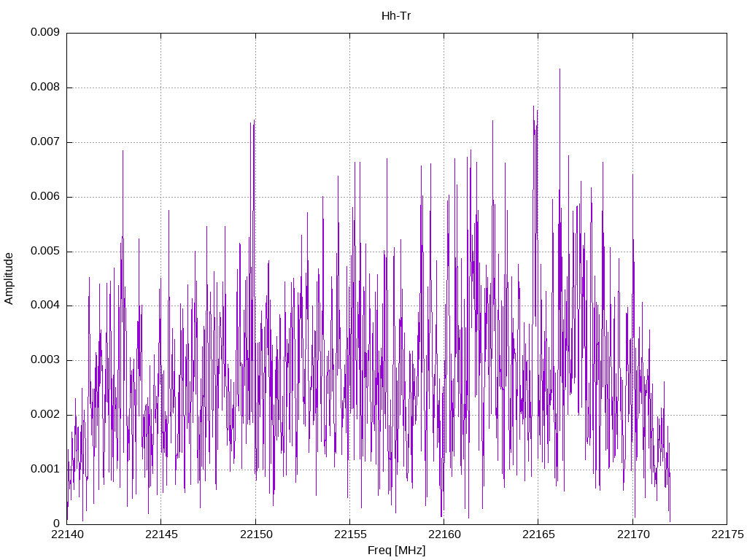Click the 22145 x-axis tick label
Viewport: 747px width, 560px height.
(x=161, y=535)
